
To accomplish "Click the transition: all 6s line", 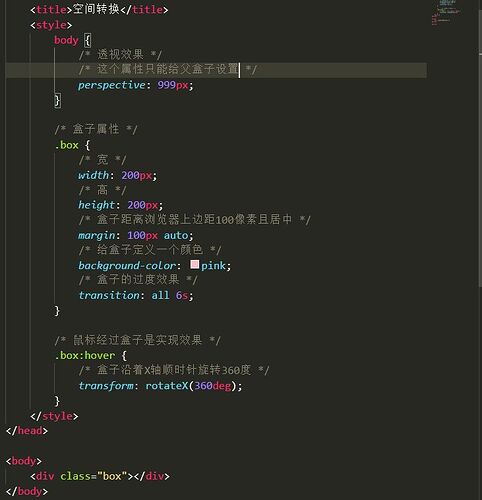I will (136, 295).
